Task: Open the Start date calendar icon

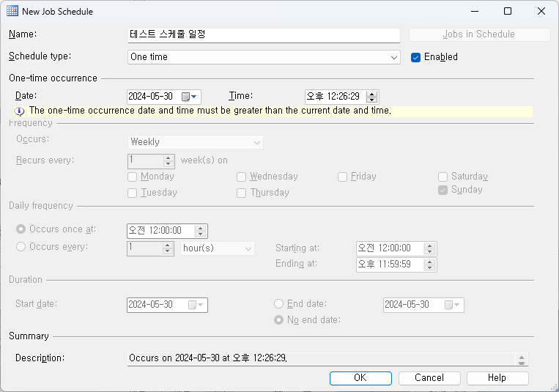Action: tap(196, 305)
